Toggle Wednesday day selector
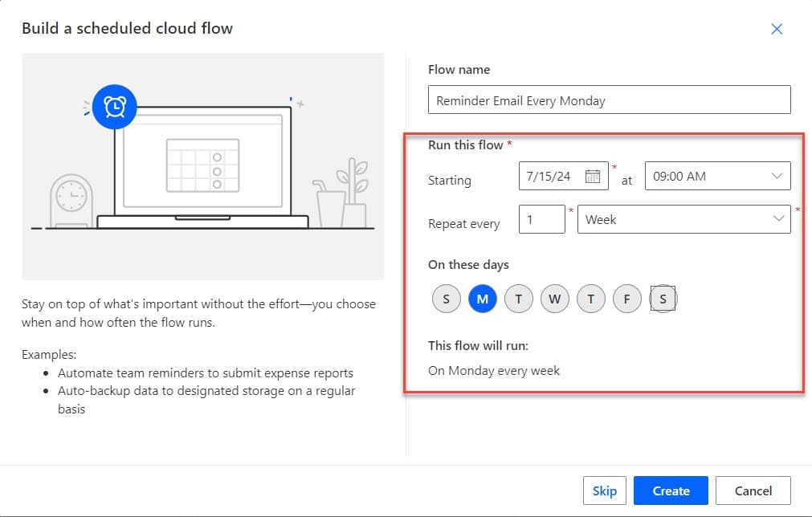 pyautogui.click(x=554, y=299)
